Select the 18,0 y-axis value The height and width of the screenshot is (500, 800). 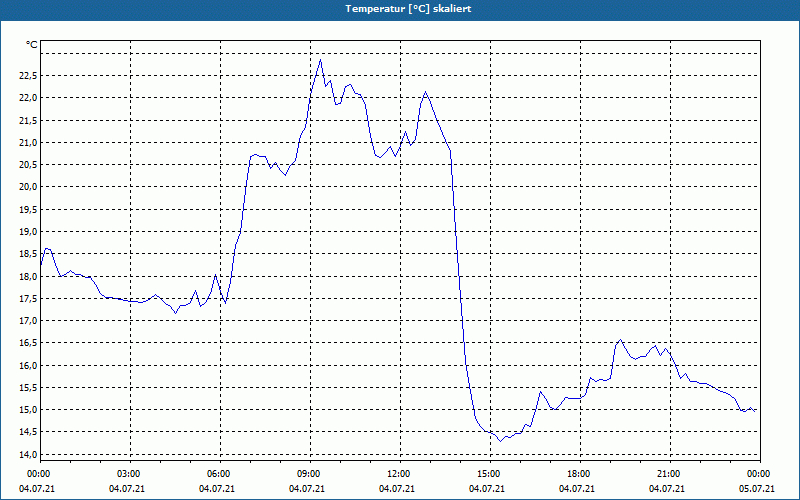click(x=28, y=277)
